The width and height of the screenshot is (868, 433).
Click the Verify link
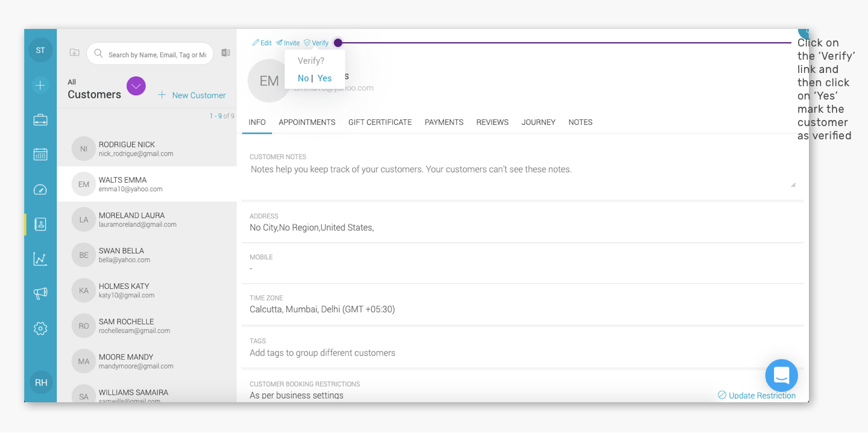point(316,43)
